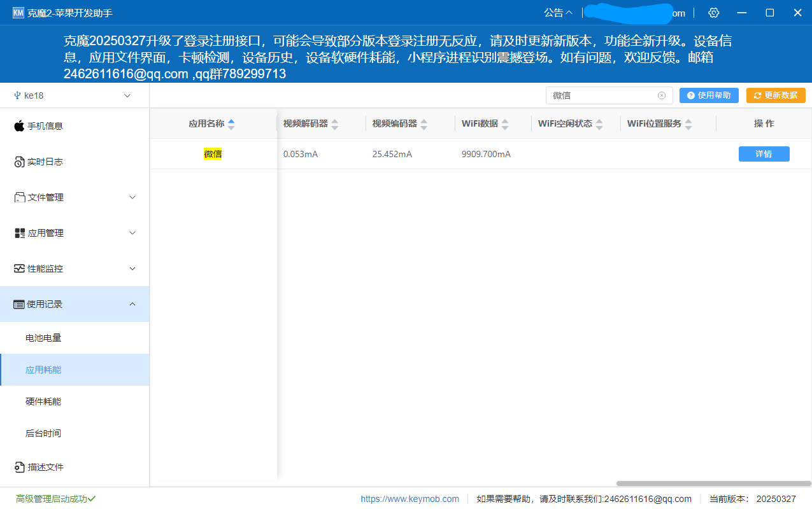The height and width of the screenshot is (509, 812).
Task: Open the https://www.keymob.com link
Action: (410, 499)
